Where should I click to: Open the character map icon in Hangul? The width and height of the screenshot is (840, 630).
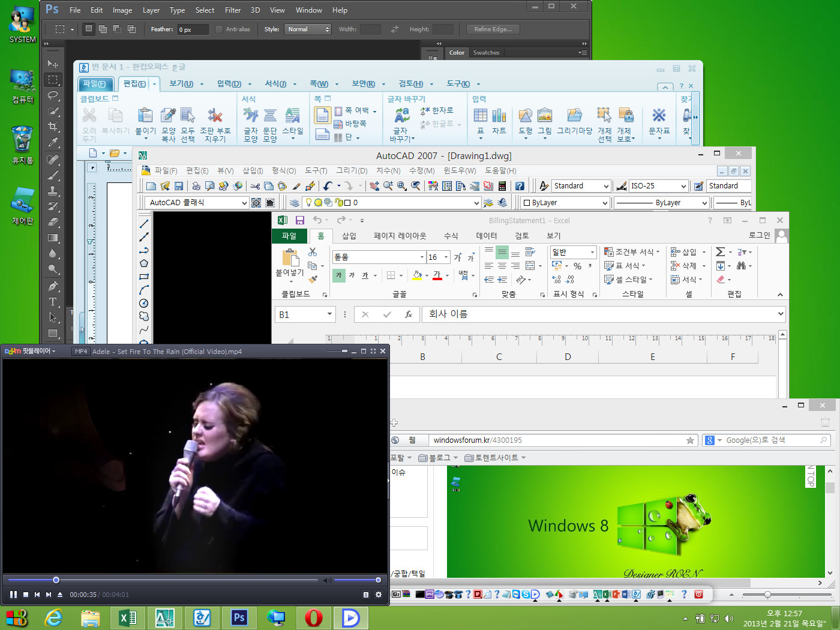click(659, 115)
